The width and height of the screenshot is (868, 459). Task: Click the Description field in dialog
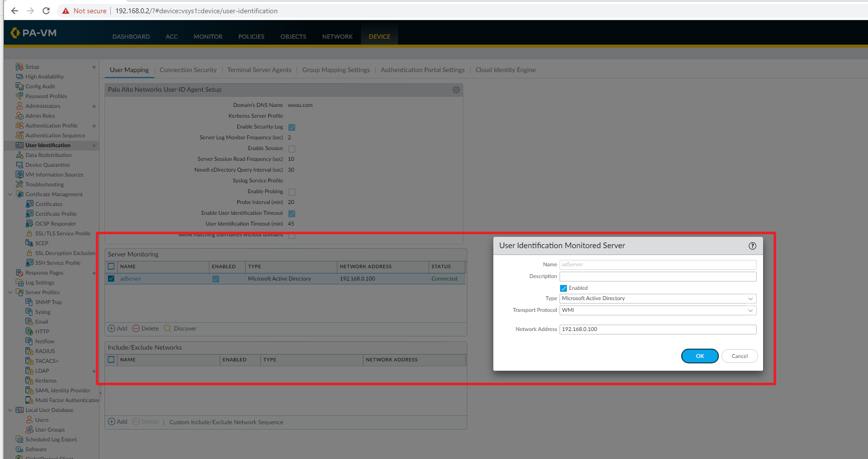pyautogui.click(x=658, y=277)
